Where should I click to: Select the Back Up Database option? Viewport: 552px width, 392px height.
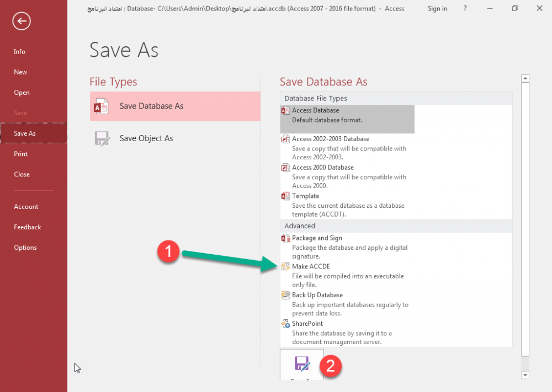click(x=347, y=304)
